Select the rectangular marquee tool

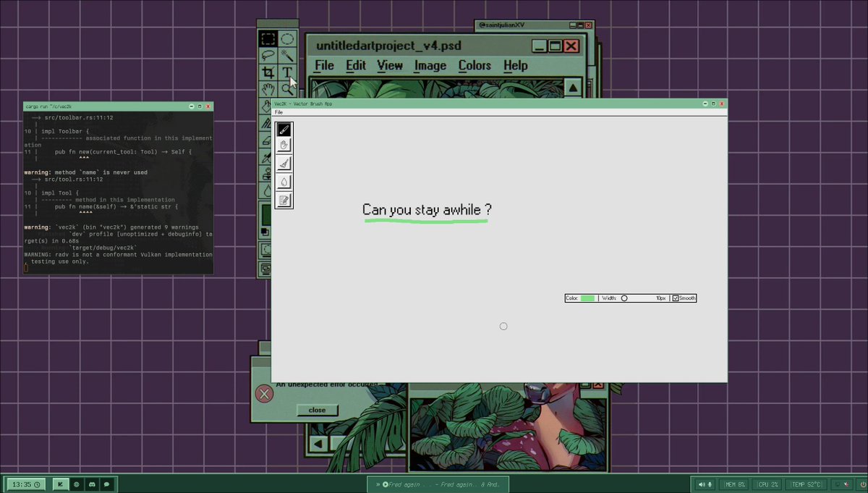(268, 39)
